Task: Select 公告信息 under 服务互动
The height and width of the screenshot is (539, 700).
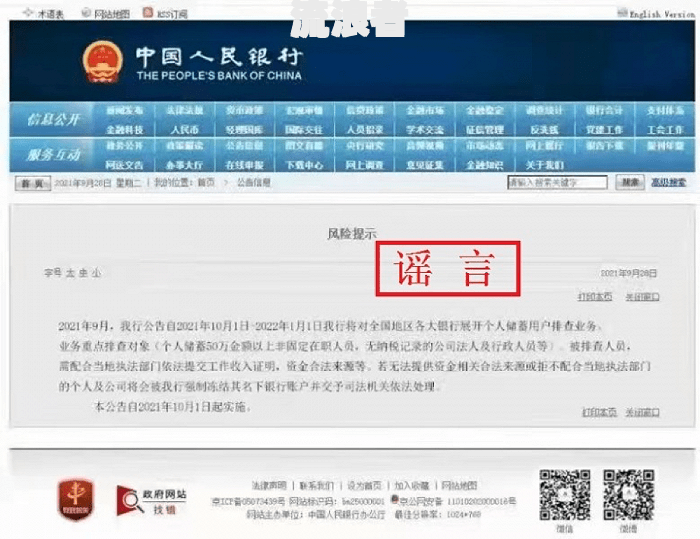Action: (x=244, y=146)
